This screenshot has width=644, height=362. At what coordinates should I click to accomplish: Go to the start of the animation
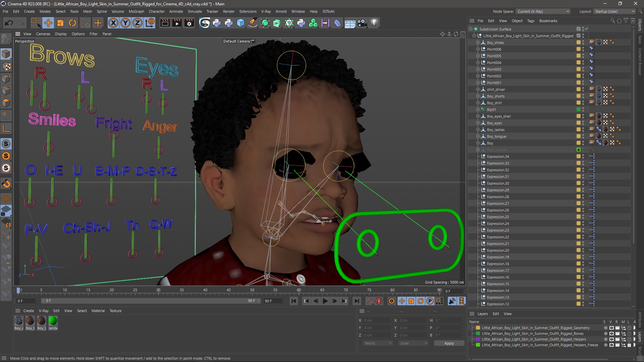point(294,301)
